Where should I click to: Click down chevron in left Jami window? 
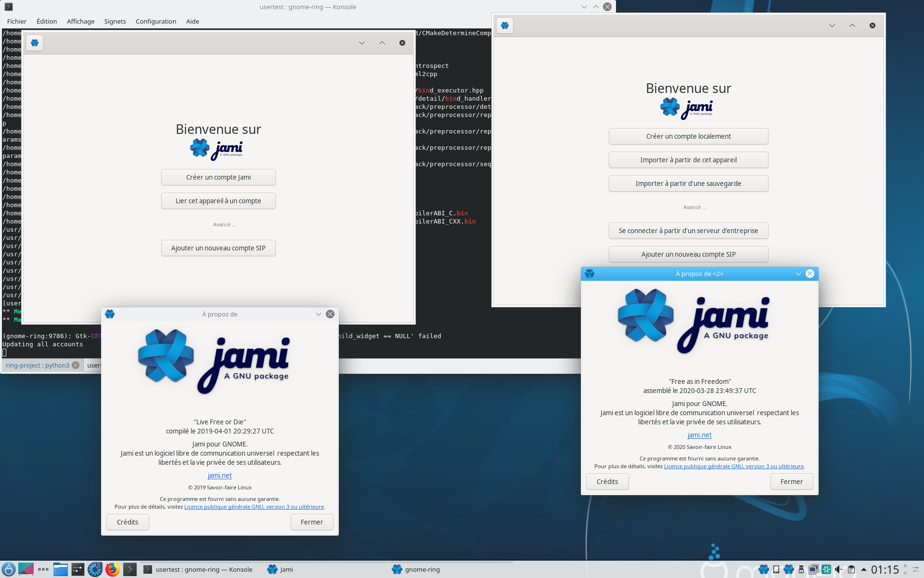[362, 43]
